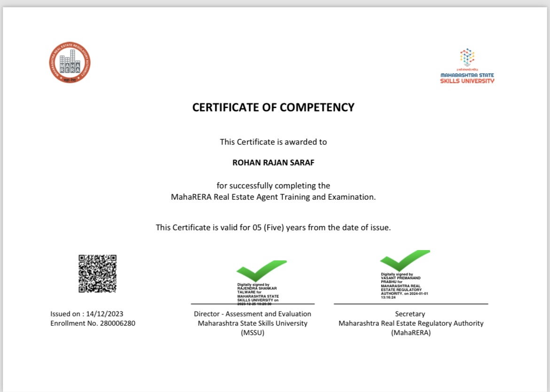
Task: Click the '(MSSU)' abbreviation under the Director title
Action: 252,333
